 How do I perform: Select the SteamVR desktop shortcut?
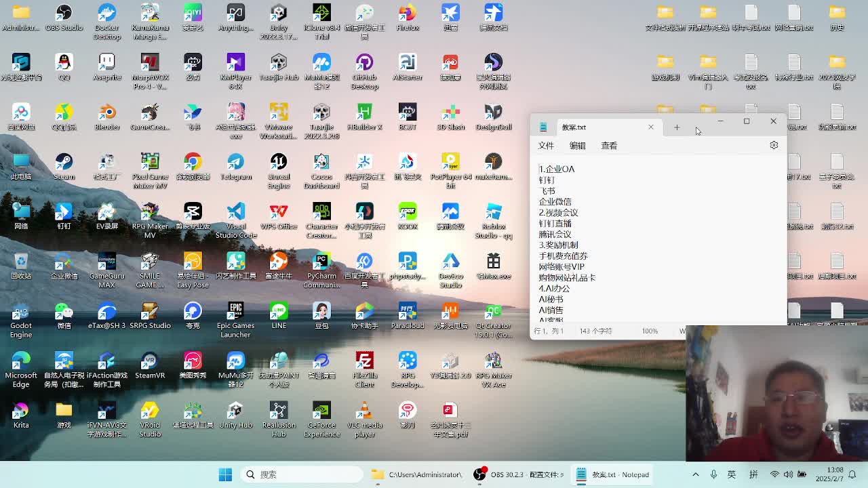point(150,365)
